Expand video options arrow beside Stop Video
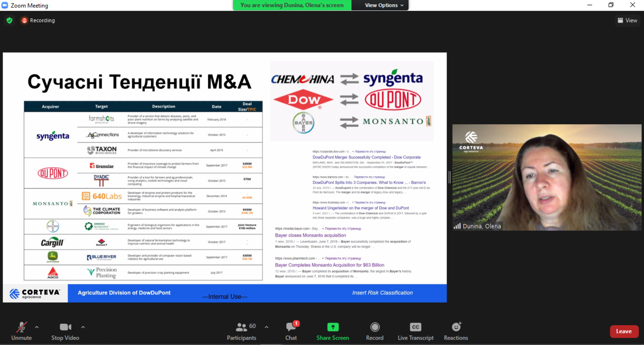 (83, 326)
